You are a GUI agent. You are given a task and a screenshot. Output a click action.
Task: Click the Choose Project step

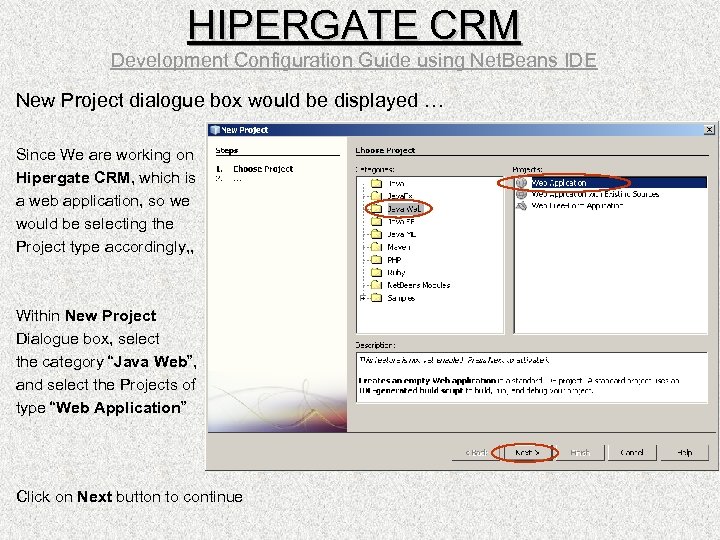tap(263, 169)
